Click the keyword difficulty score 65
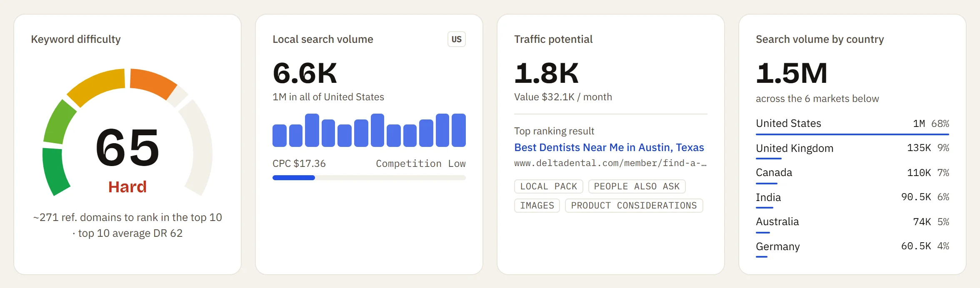Image resolution: width=980 pixels, height=288 pixels. [x=127, y=147]
